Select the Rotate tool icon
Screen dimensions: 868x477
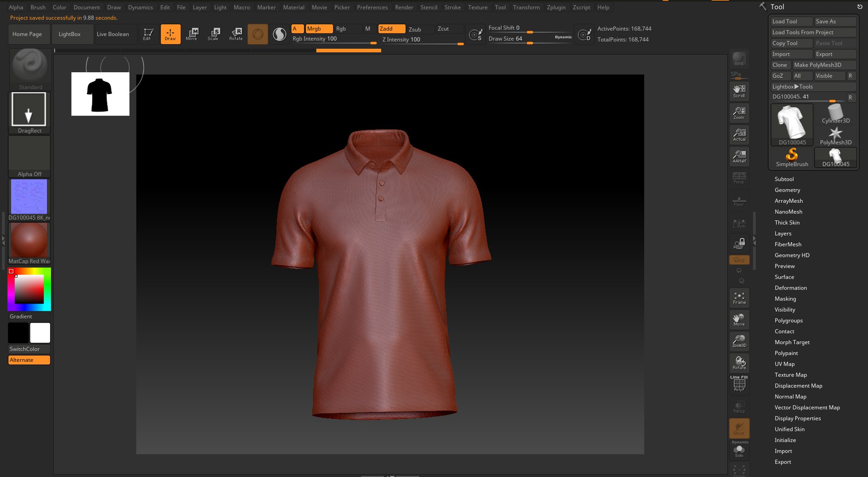tap(236, 34)
